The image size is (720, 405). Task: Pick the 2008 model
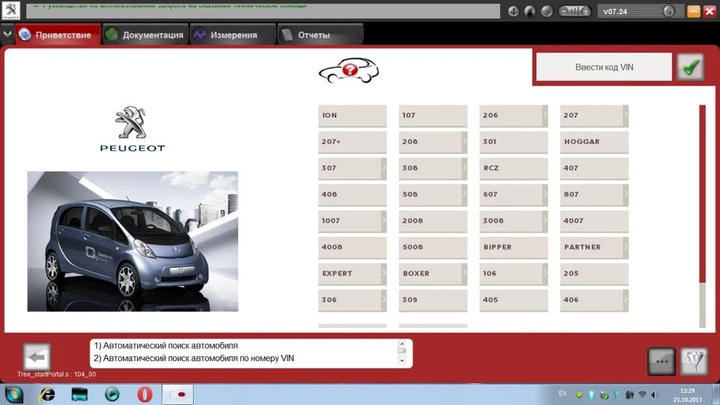433,221
